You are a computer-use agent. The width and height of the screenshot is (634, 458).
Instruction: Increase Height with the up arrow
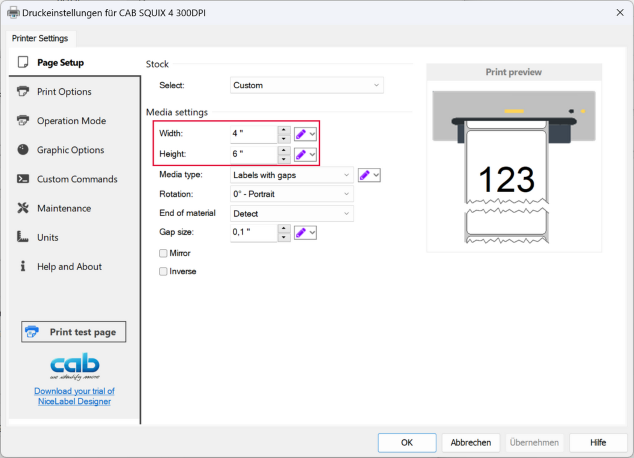click(x=284, y=150)
